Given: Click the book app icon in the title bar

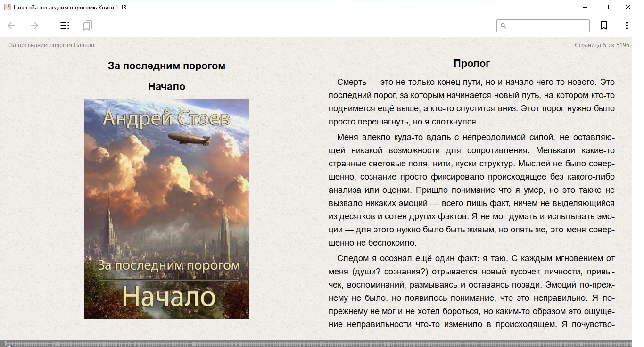Looking at the screenshot, I should pyautogui.click(x=7, y=7).
